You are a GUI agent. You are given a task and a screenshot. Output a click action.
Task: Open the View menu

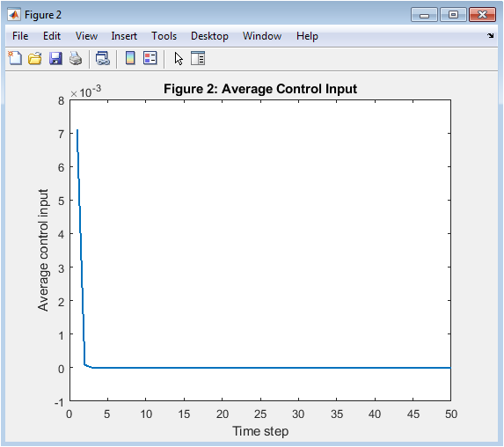86,36
